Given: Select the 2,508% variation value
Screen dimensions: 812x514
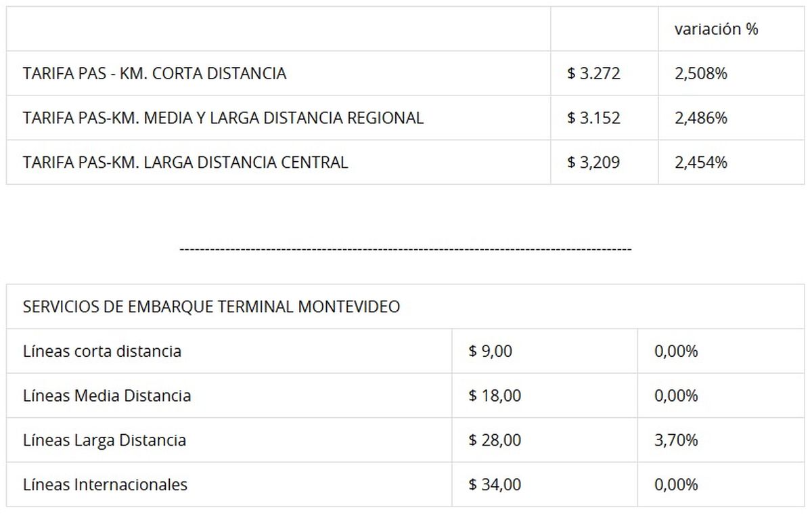Looking at the screenshot, I should (x=700, y=73).
